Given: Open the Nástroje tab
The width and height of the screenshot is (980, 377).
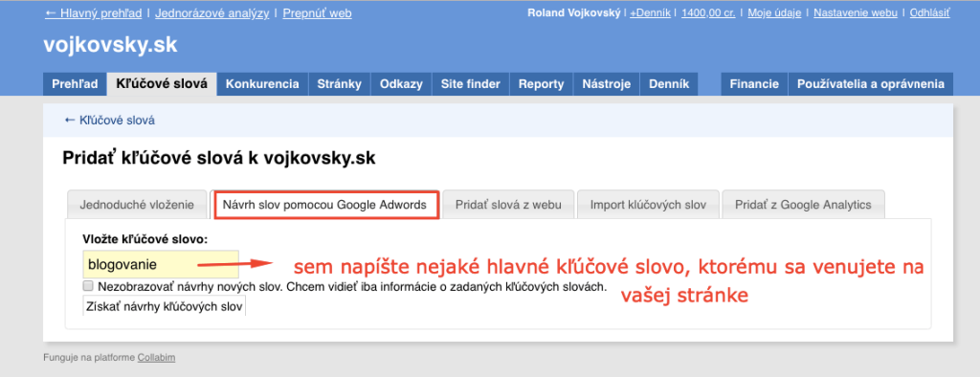Looking at the screenshot, I should tap(606, 84).
